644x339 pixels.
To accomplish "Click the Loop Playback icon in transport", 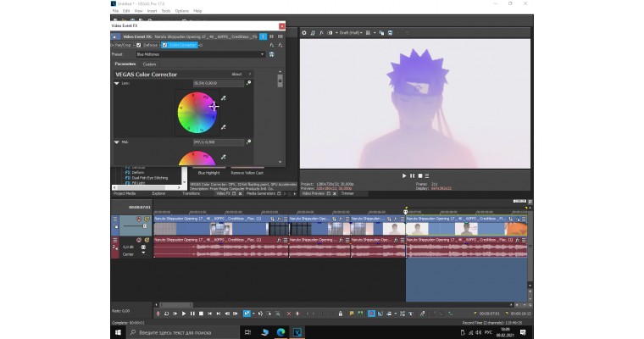I will (x=167, y=314).
